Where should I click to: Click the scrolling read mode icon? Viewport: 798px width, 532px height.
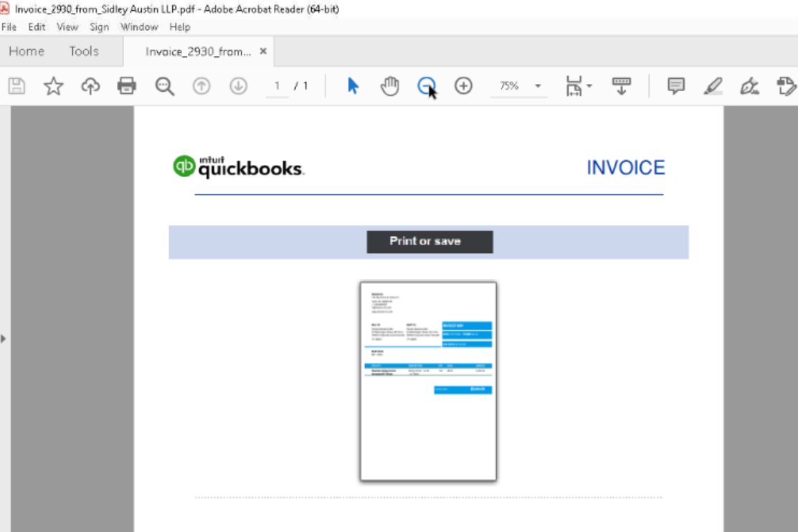tap(622, 85)
